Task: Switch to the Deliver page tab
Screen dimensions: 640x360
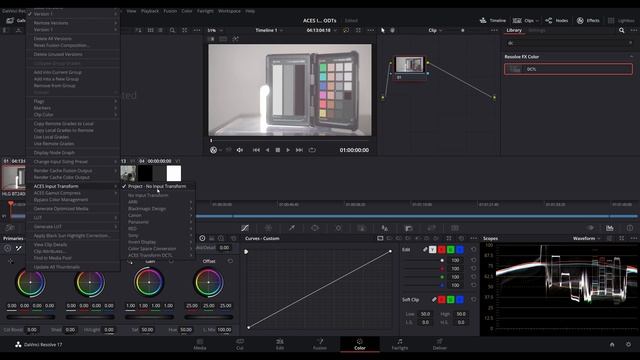Action: point(440,344)
